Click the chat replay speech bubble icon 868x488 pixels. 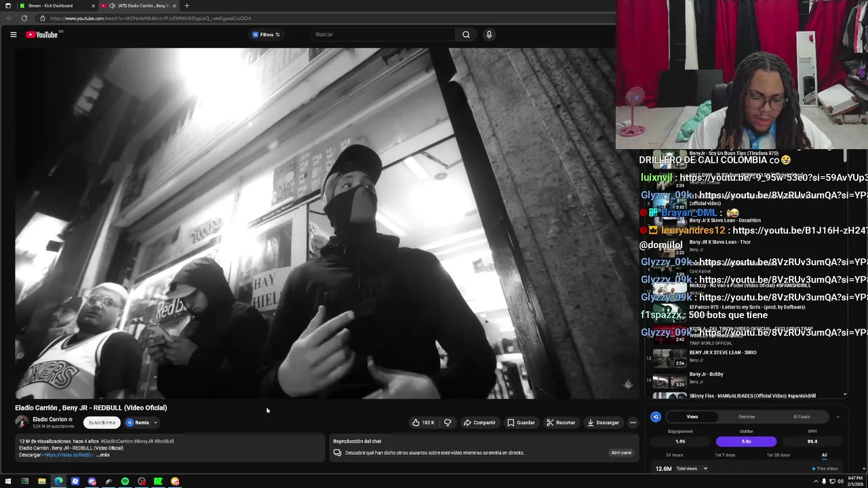(x=337, y=453)
